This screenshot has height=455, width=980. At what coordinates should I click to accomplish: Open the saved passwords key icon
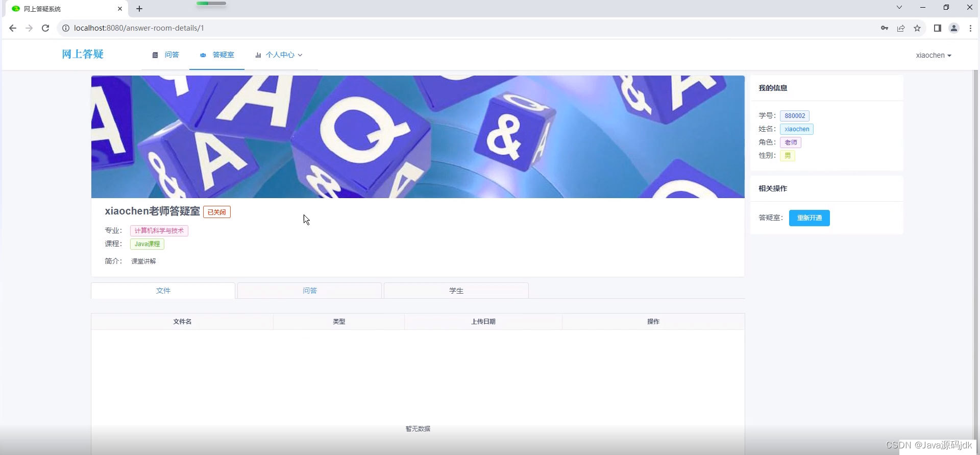tap(885, 28)
